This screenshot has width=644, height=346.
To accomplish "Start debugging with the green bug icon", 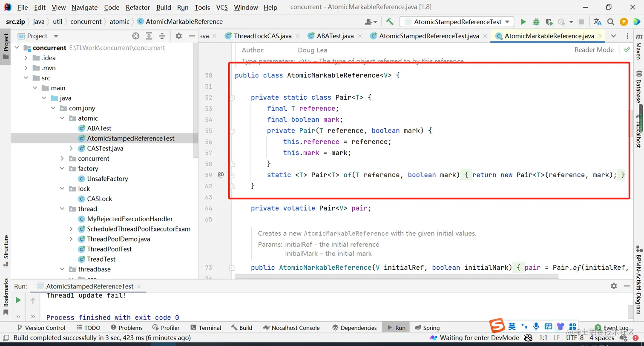I will (536, 22).
